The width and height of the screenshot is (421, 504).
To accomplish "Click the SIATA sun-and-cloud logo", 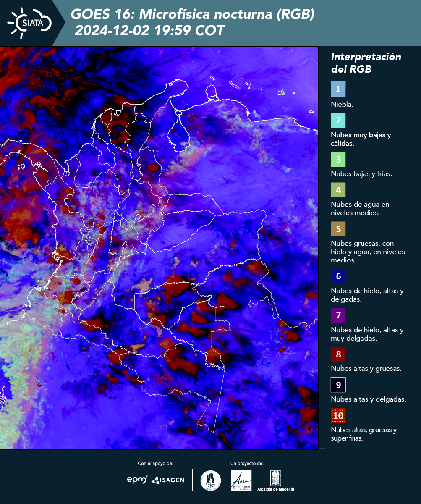I will [x=29, y=22].
